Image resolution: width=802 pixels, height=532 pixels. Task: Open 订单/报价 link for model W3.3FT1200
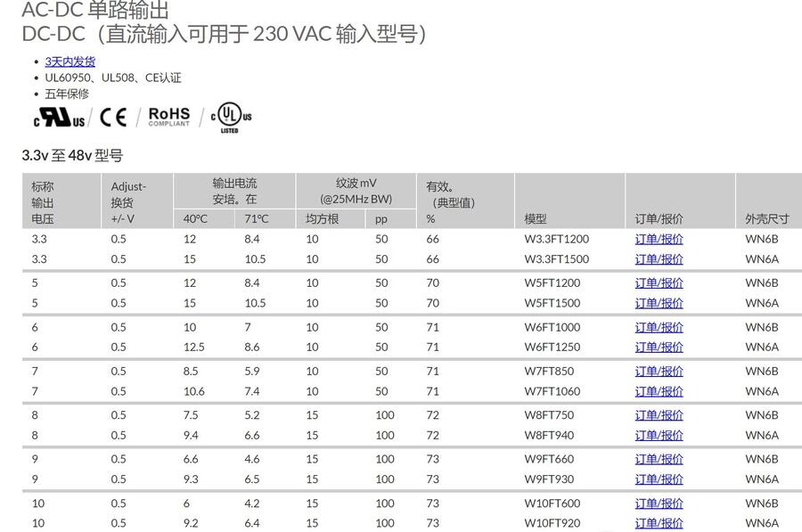pos(659,239)
